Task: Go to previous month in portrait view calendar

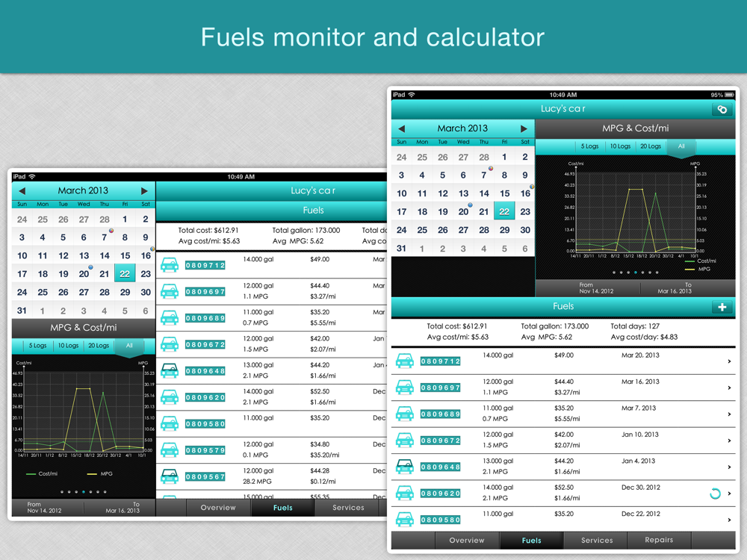Action: [x=401, y=128]
